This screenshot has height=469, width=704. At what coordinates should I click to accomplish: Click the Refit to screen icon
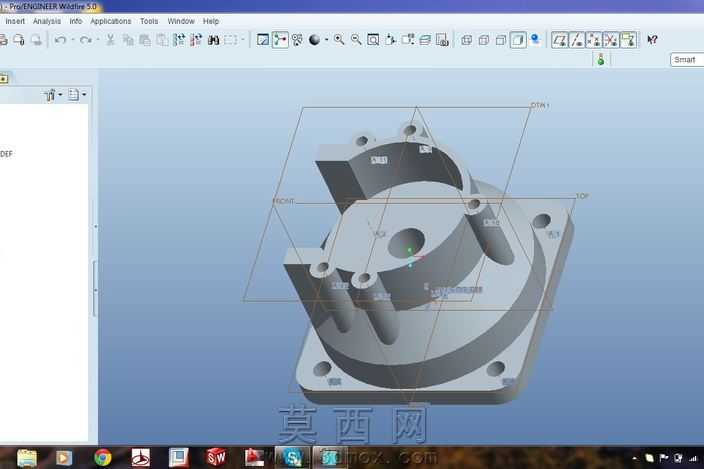(373, 40)
